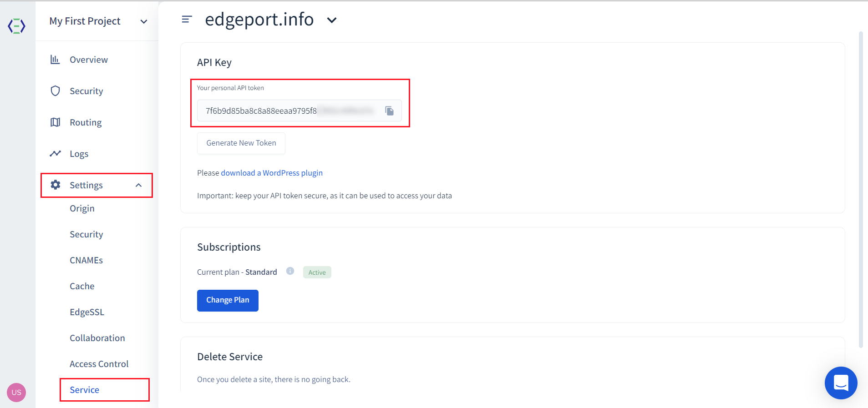Open Overview via bar chart icon
This screenshot has height=408, width=868.
coord(55,60)
